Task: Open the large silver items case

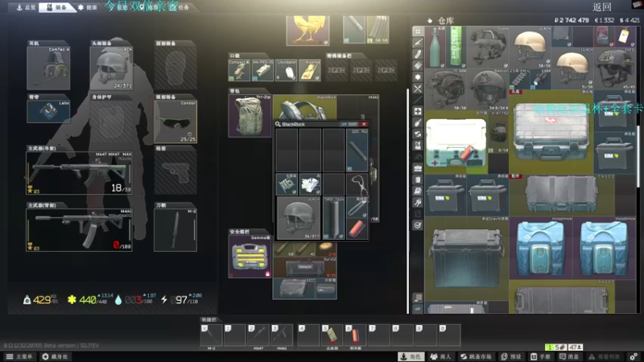Action: (x=551, y=131)
